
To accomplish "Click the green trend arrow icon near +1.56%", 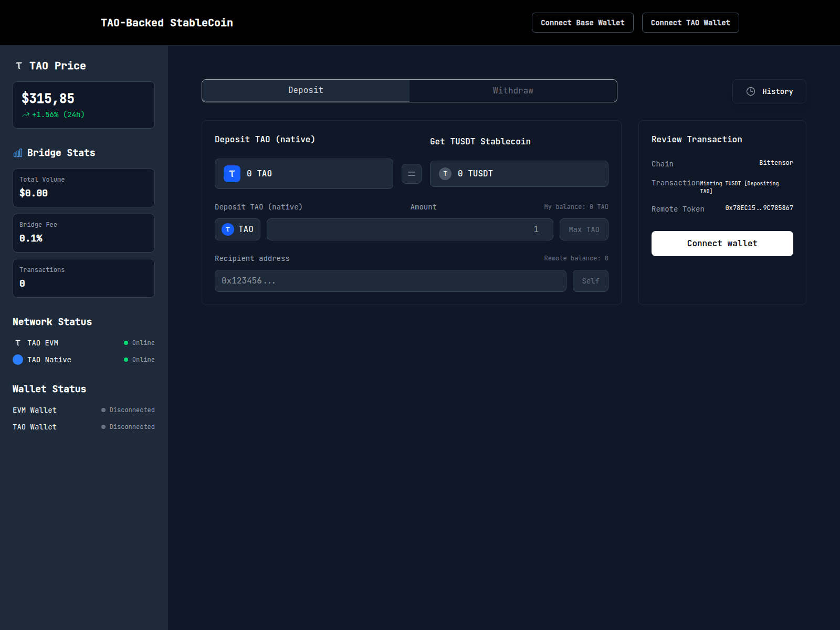I will [x=26, y=114].
